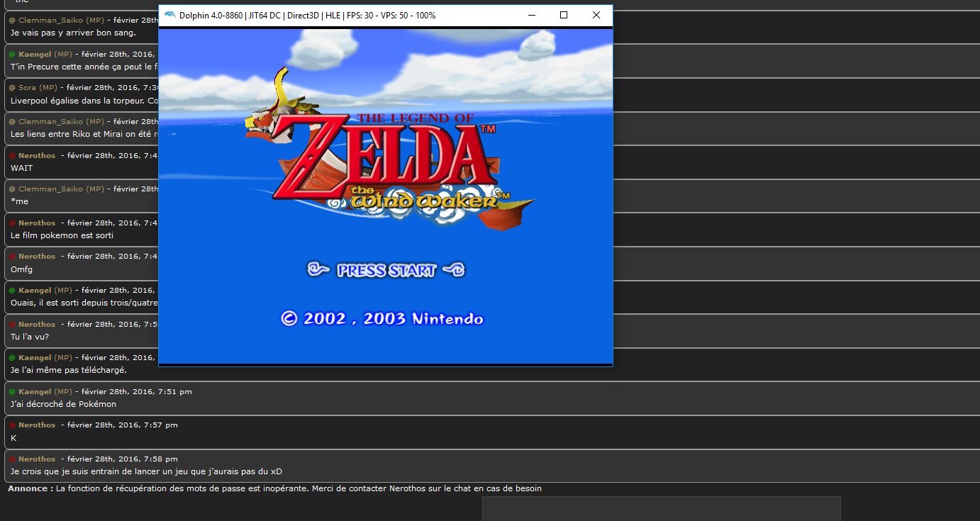Screen dimensions: 980x521
Task: Click the empty text box below the announcement
Action: pyautogui.click(x=661, y=509)
